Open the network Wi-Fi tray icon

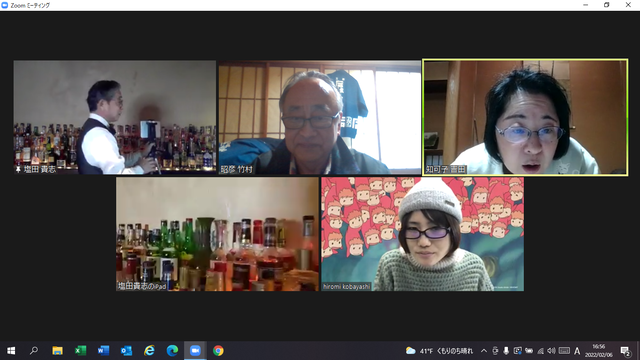click(540, 351)
